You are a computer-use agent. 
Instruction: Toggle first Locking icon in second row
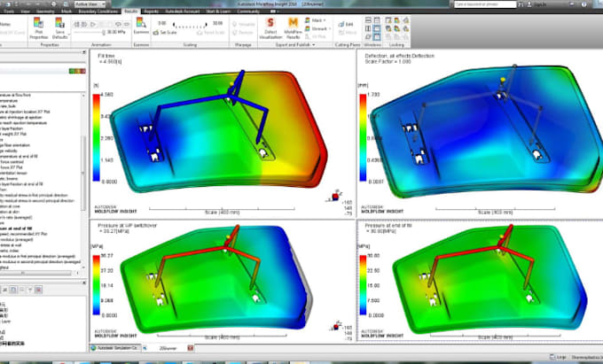[x=388, y=29]
